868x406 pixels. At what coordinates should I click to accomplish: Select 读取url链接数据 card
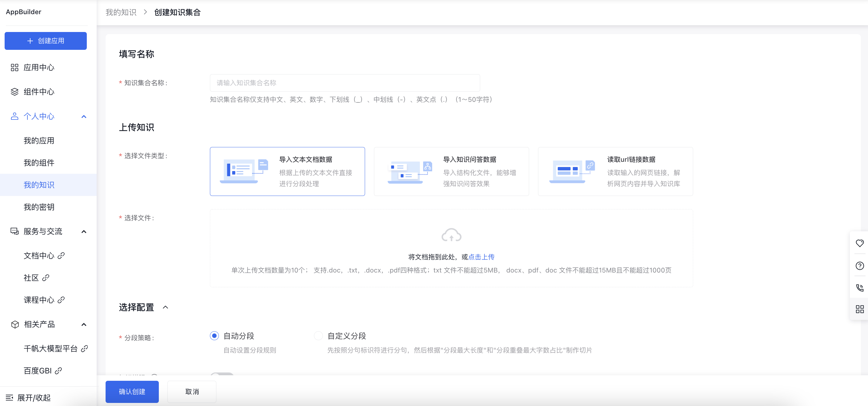pos(615,171)
